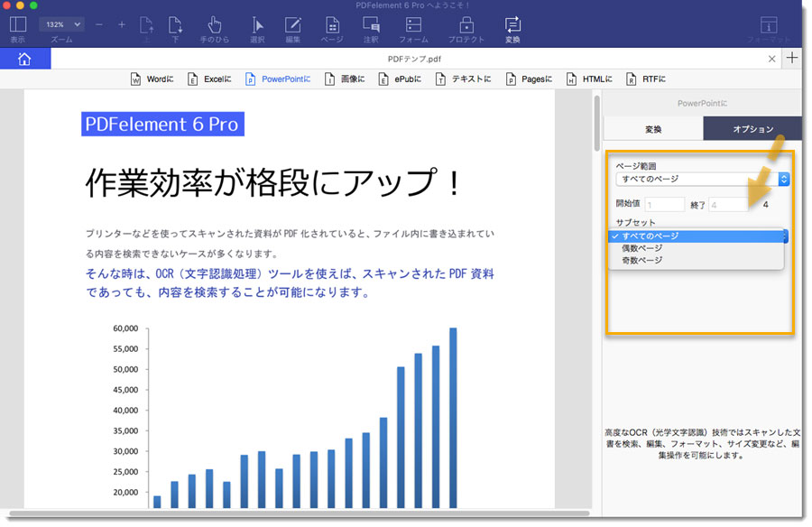Image resolution: width=812 pixels, height=527 pixels.
Task: Convert to RTF format
Action: click(646, 79)
